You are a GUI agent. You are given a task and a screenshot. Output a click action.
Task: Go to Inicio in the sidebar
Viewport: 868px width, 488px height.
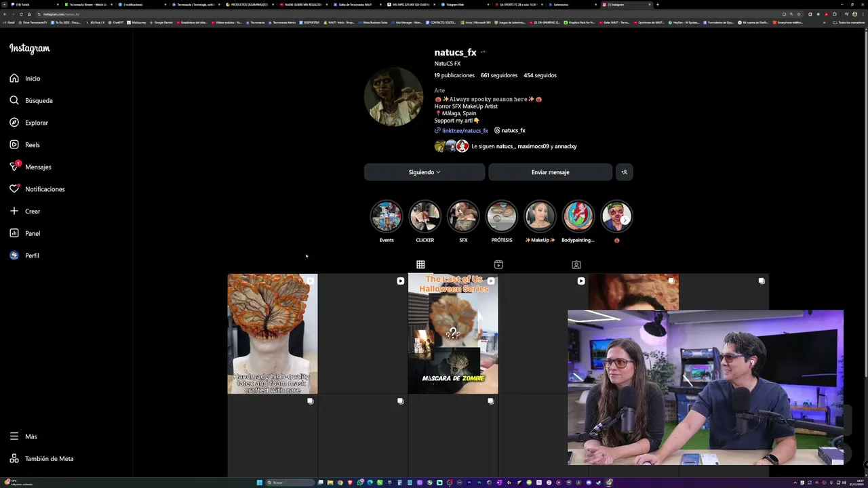pyautogui.click(x=25, y=79)
